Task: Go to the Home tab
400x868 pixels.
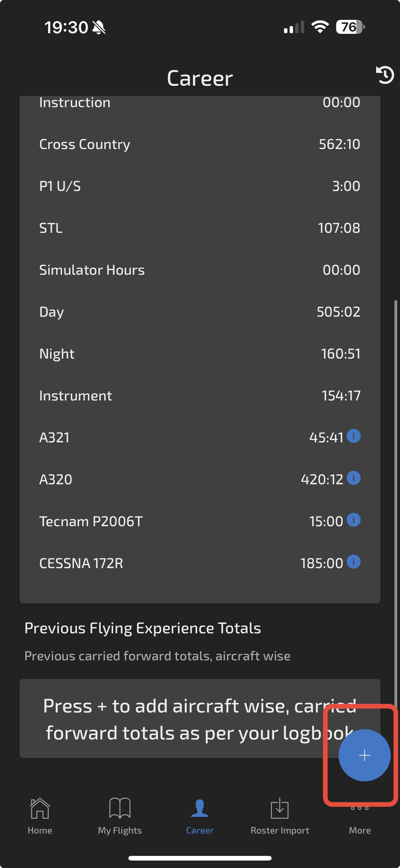Action: point(40,816)
